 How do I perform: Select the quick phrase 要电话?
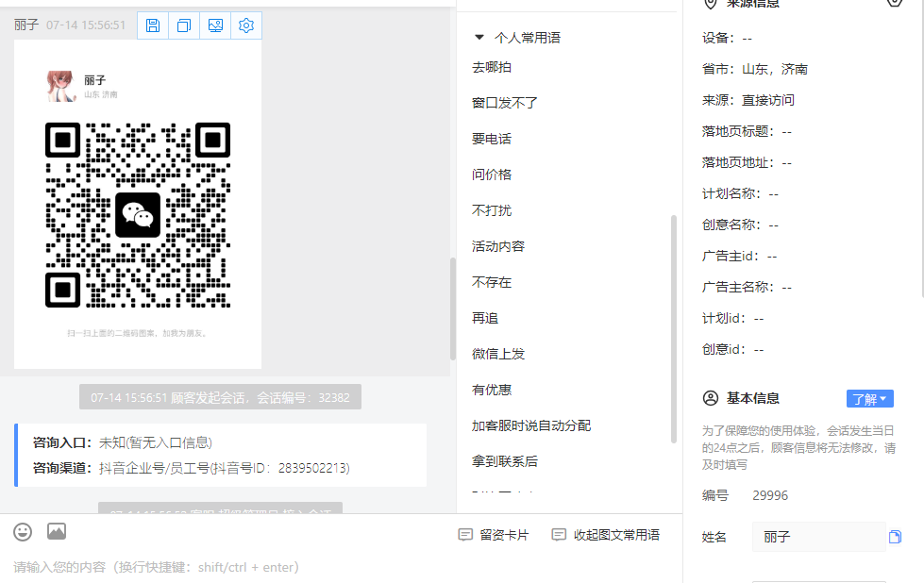point(492,139)
